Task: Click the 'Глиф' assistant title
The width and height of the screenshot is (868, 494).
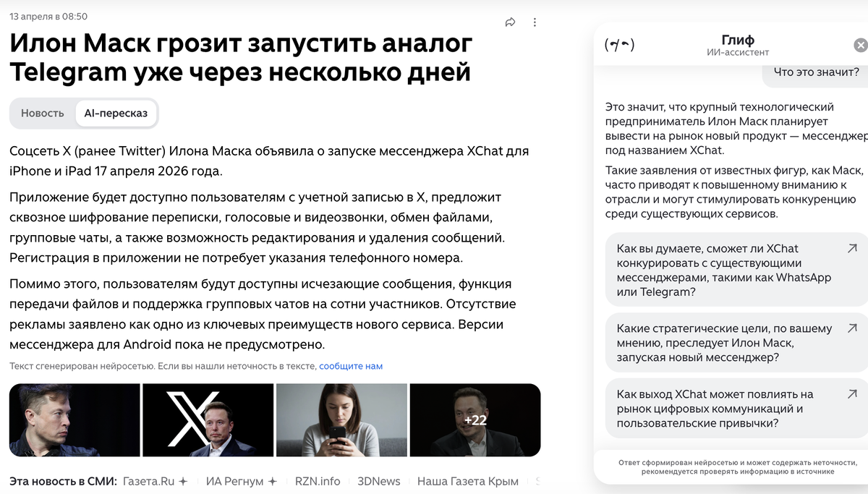Action: coord(738,40)
